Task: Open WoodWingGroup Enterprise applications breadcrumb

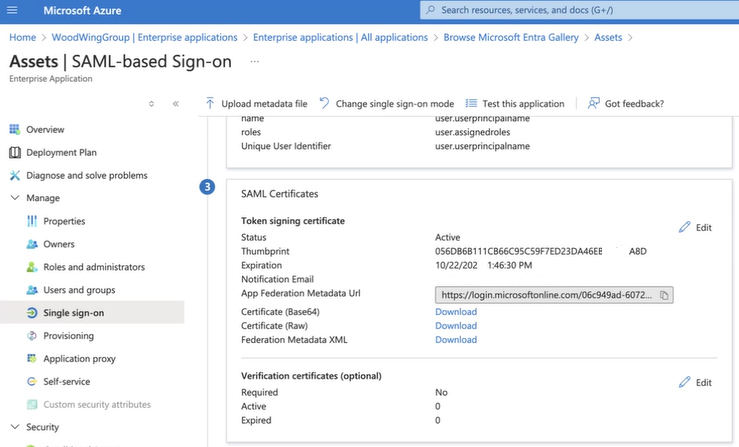Action: 144,37
